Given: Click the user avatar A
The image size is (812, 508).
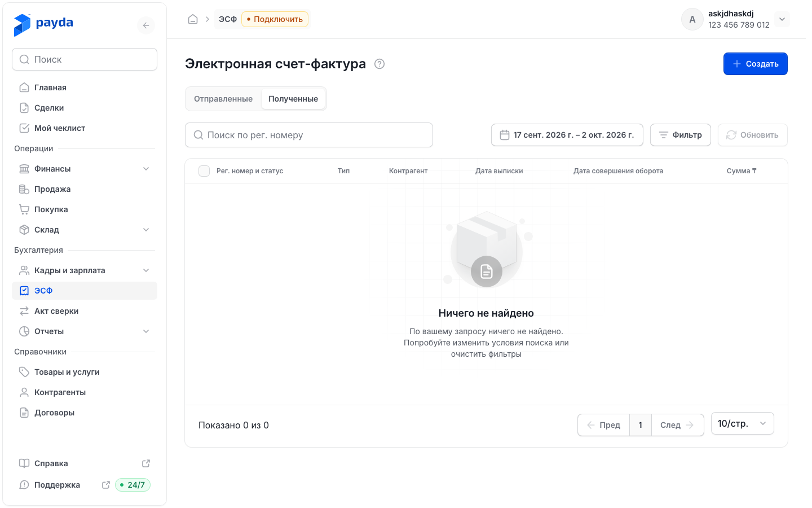Looking at the screenshot, I should coord(692,19).
